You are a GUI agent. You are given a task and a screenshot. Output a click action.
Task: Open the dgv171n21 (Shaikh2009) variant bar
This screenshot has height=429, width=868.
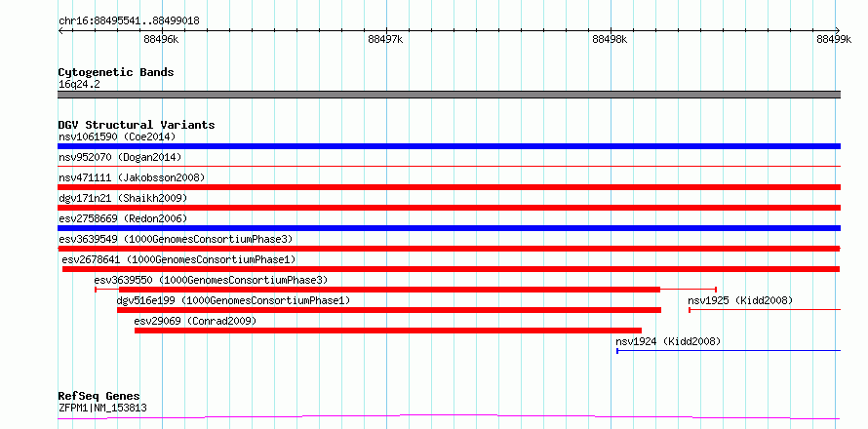tap(449, 208)
